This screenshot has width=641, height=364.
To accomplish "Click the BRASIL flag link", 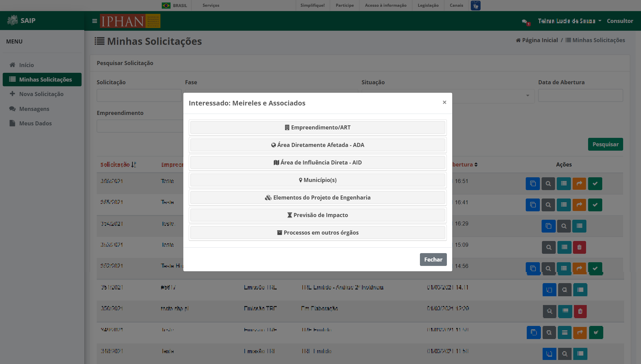I will (174, 5).
